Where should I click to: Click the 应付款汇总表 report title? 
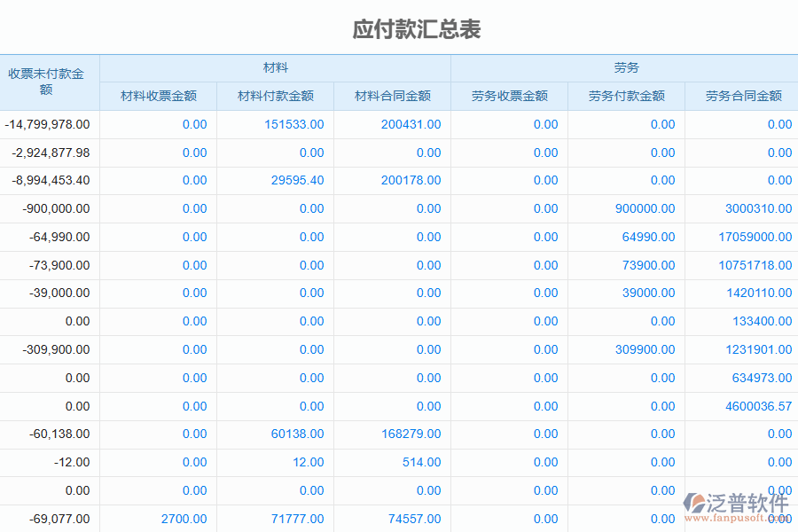[x=417, y=29]
